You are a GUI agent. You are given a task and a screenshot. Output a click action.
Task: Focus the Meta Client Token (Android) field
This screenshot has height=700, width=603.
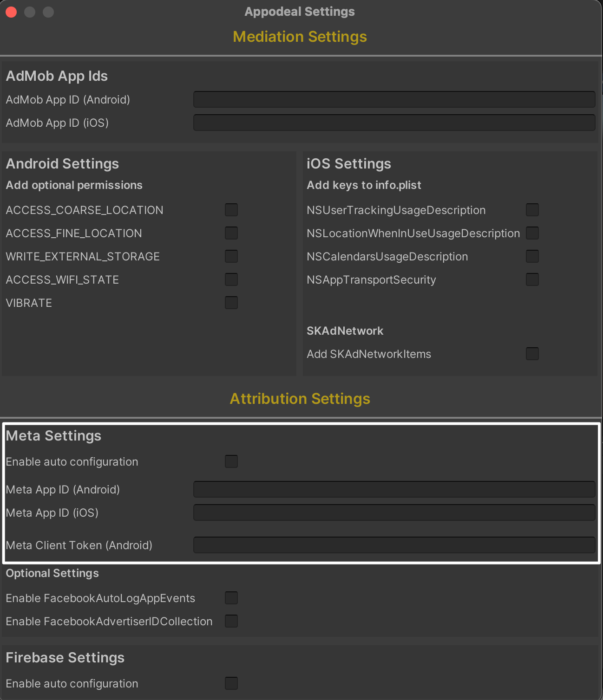click(x=394, y=545)
